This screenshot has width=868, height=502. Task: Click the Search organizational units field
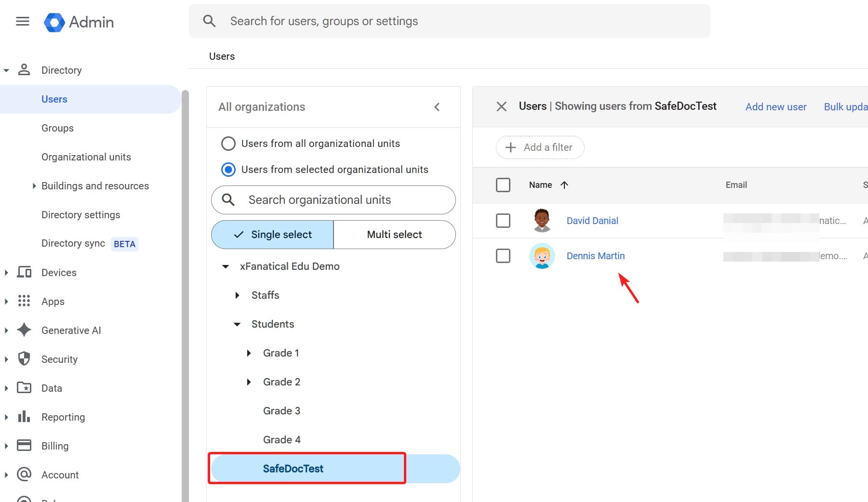(x=333, y=200)
